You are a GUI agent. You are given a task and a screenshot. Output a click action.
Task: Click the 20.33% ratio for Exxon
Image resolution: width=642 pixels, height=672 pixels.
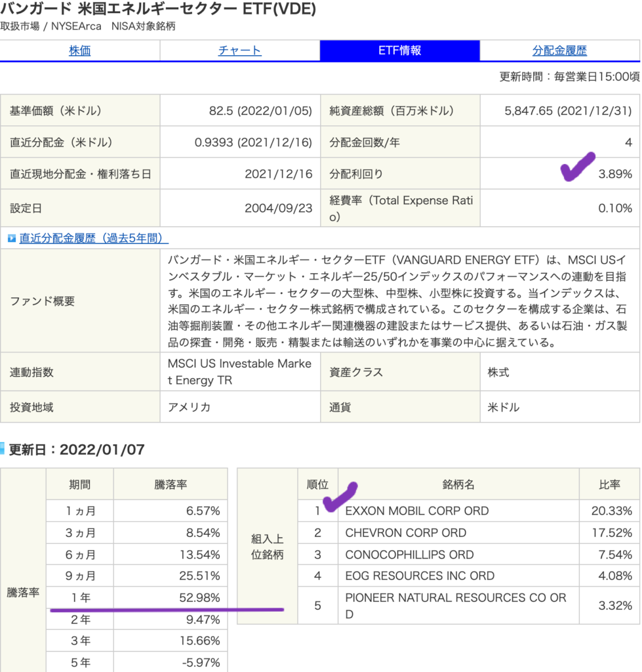[x=612, y=511]
